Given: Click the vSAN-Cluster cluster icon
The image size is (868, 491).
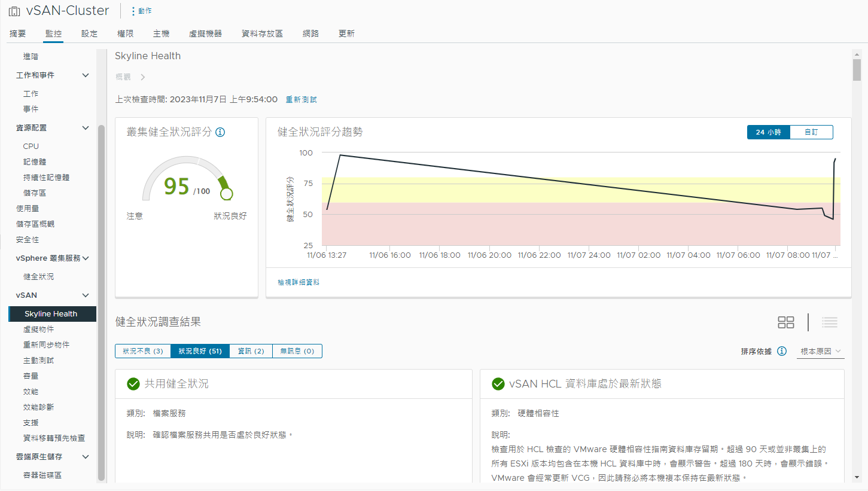Looking at the screenshot, I should coord(14,11).
